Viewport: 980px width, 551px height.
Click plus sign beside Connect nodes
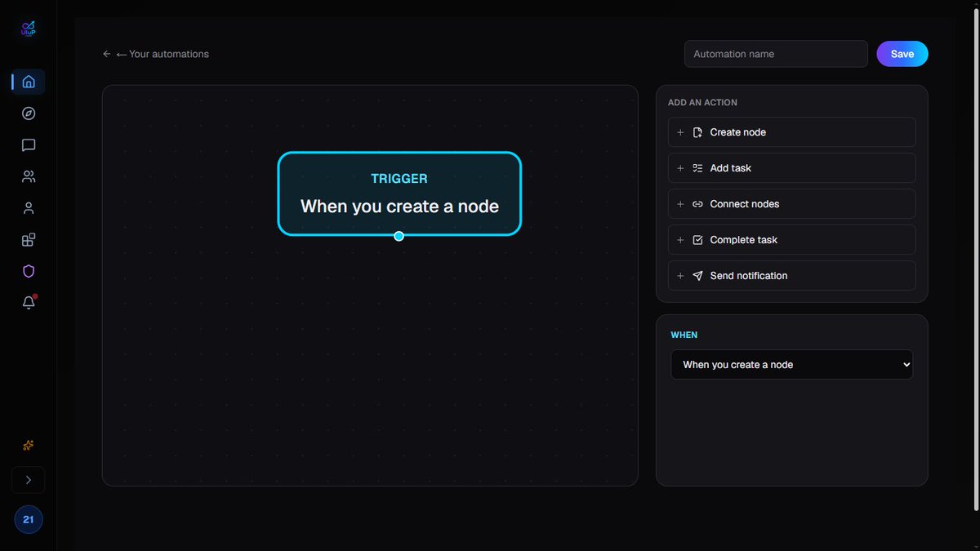pyautogui.click(x=680, y=204)
